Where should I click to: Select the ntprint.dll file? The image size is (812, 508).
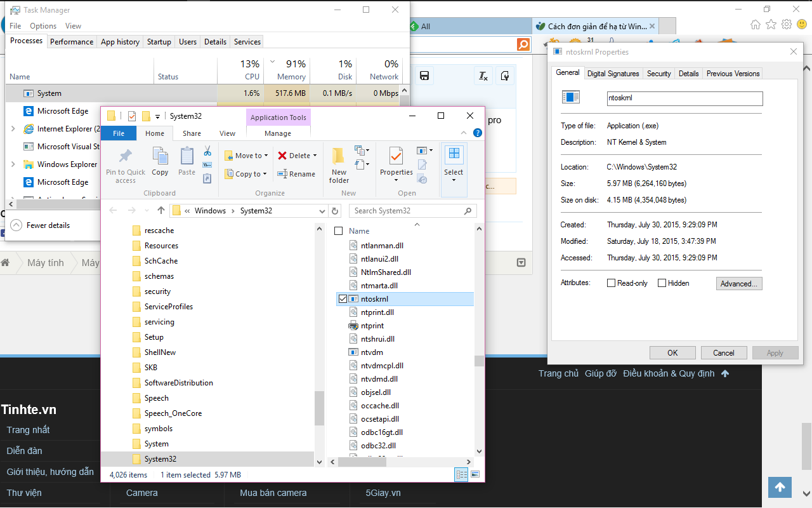[x=377, y=312]
